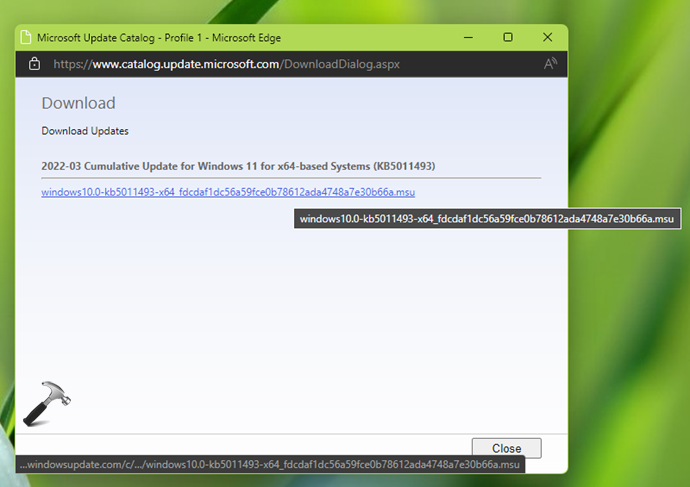Click the hammer logo watermark
The height and width of the screenshot is (487, 690).
[x=53, y=404]
